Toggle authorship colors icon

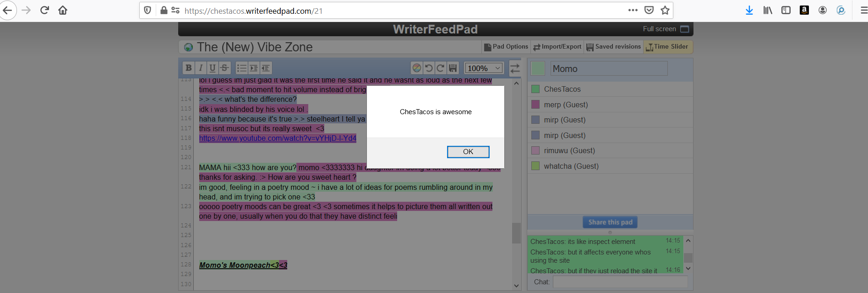[x=416, y=68]
